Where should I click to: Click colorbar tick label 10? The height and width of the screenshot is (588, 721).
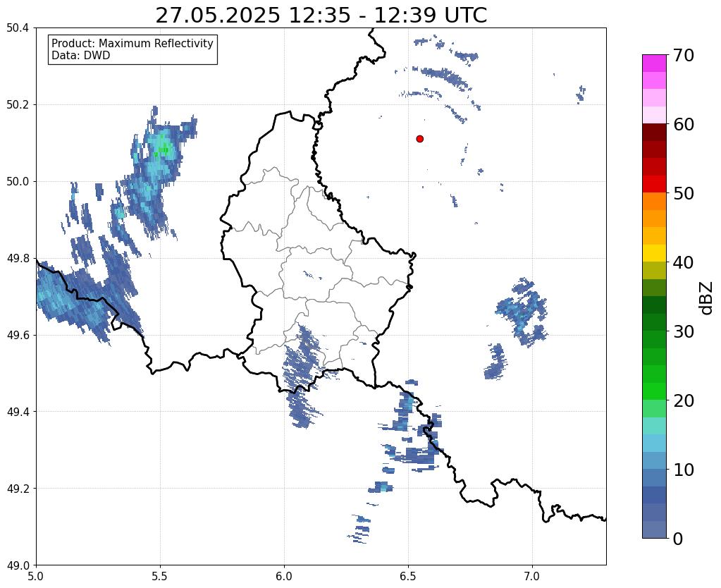[684, 470]
